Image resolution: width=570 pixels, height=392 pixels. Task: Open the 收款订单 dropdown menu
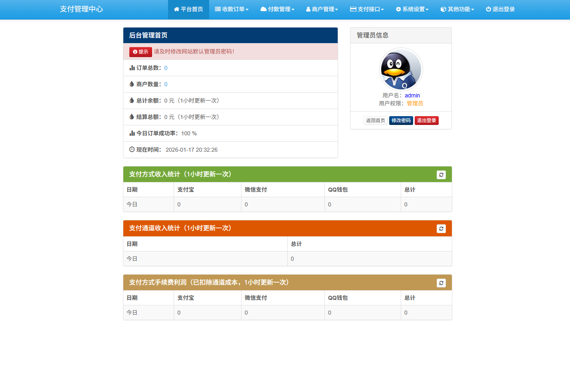[x=232, y=9]
